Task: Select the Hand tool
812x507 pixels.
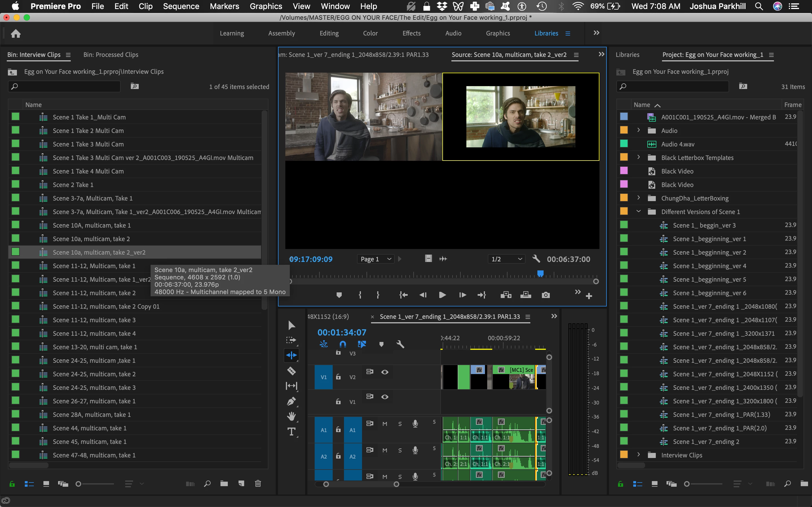Action: click(291, 416)
